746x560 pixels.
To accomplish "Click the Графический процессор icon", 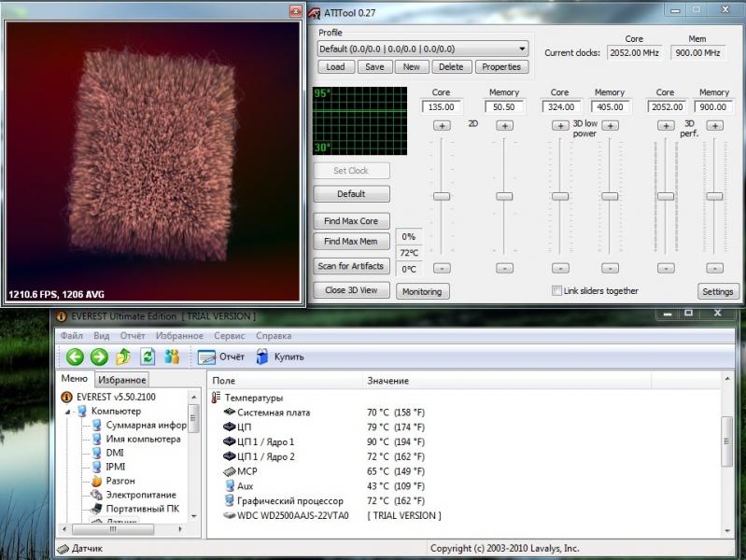I will point(230,500).
